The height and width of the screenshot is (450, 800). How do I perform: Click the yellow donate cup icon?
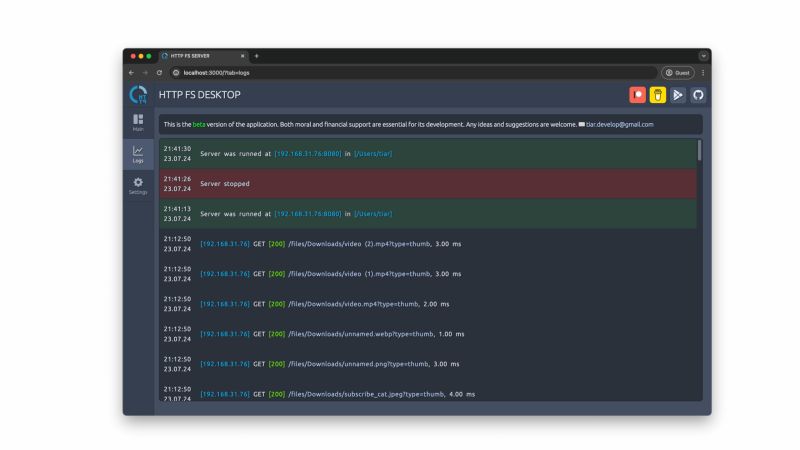click(658, 95)
